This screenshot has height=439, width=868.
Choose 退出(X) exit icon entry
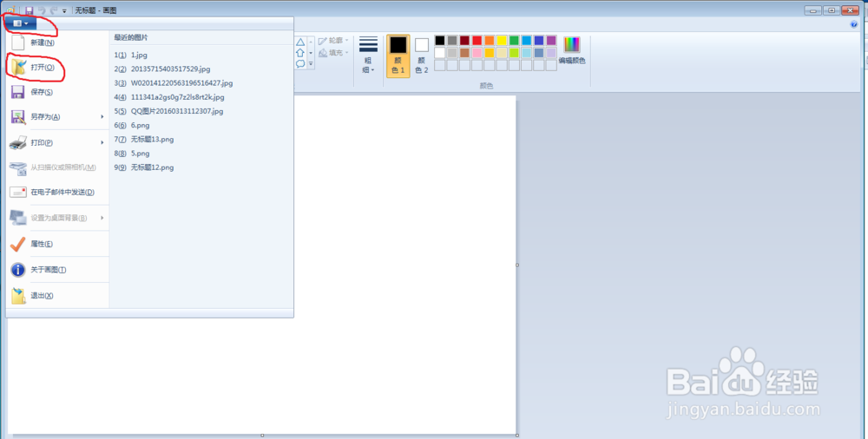(x=18, y=296)
